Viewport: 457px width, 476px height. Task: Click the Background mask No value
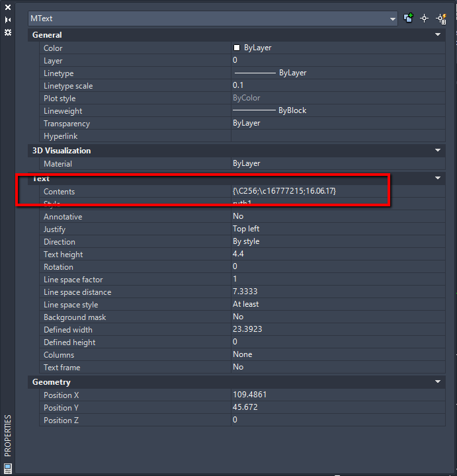(x=238, y=317)
